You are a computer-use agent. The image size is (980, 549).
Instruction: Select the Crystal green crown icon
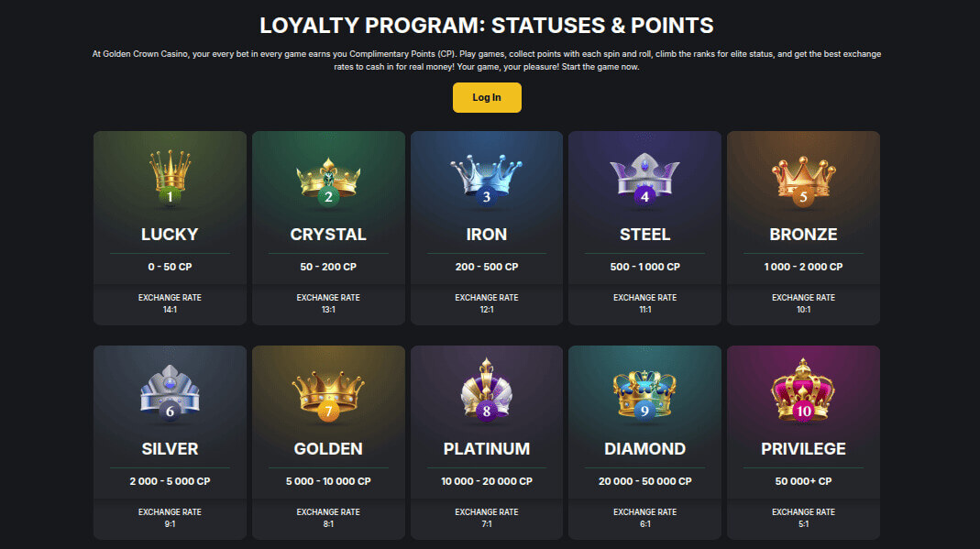click(328, 179)
